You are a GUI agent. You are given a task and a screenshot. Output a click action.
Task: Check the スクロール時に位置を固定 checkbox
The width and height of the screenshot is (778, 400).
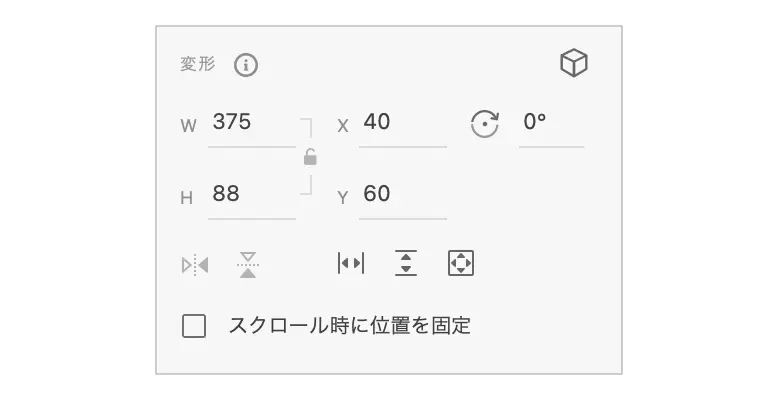(194, 326)
